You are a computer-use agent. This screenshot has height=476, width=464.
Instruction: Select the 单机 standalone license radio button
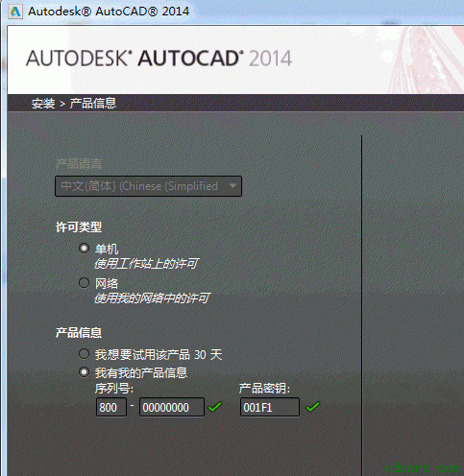point(84,249)
